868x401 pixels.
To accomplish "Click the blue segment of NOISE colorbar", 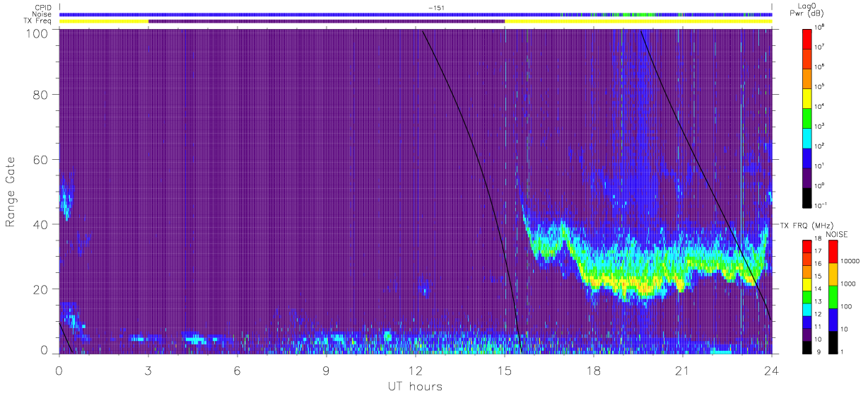I will coord(833,320).
